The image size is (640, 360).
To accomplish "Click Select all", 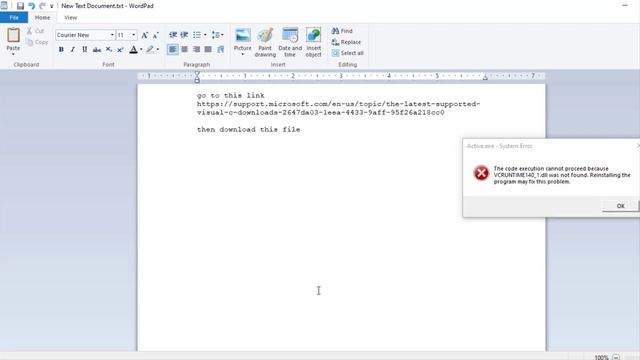I will (347, 53).
